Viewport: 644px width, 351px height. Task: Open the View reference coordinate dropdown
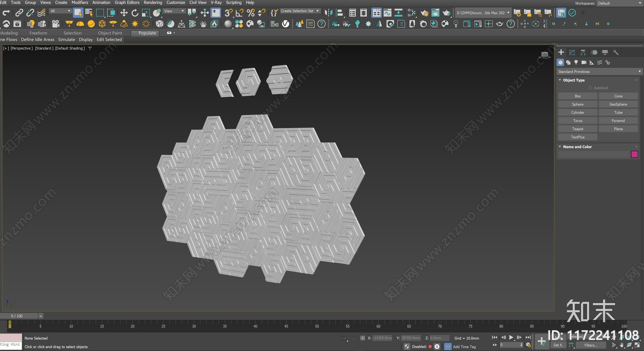click(174, 11)
